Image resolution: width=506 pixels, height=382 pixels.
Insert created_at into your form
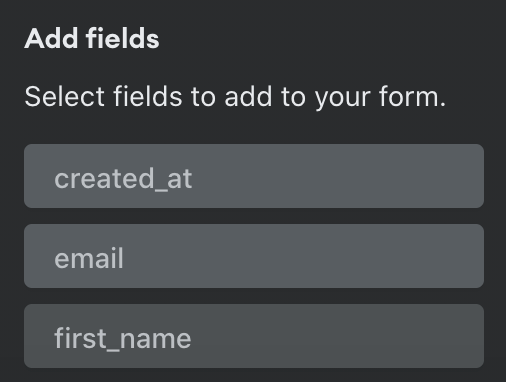click(254, 176)
